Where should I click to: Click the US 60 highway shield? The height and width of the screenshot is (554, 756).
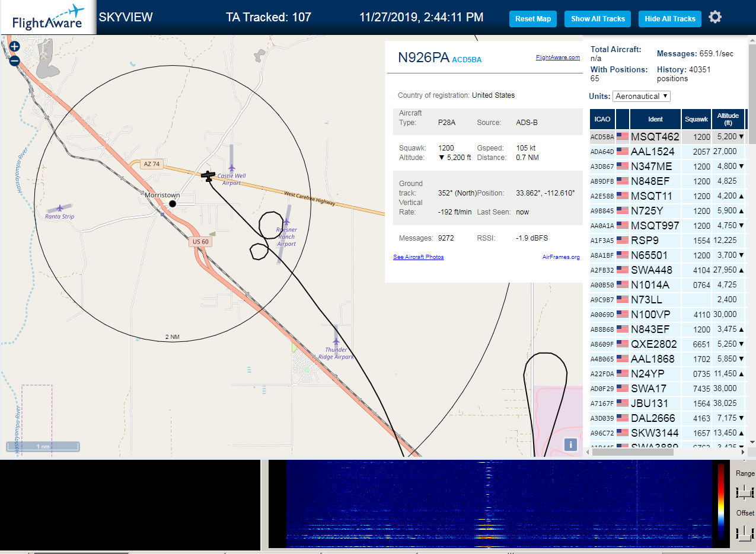coord(201,242)
